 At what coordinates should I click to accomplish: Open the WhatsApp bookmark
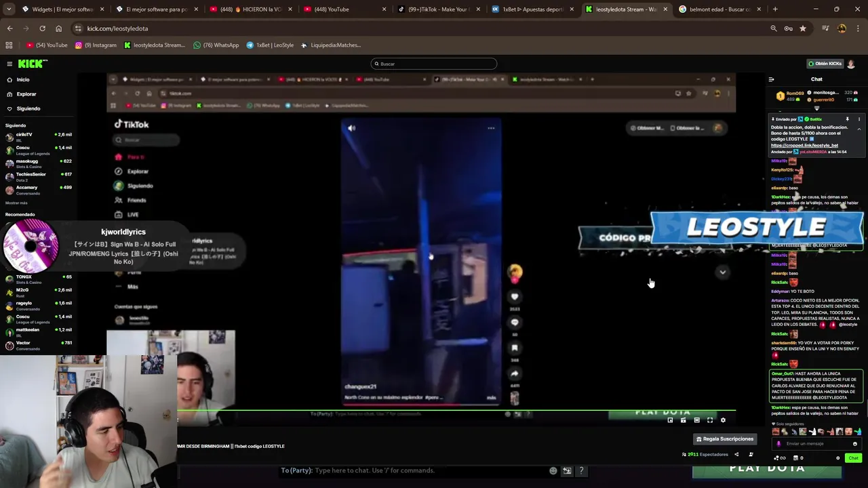coord(216,45)
